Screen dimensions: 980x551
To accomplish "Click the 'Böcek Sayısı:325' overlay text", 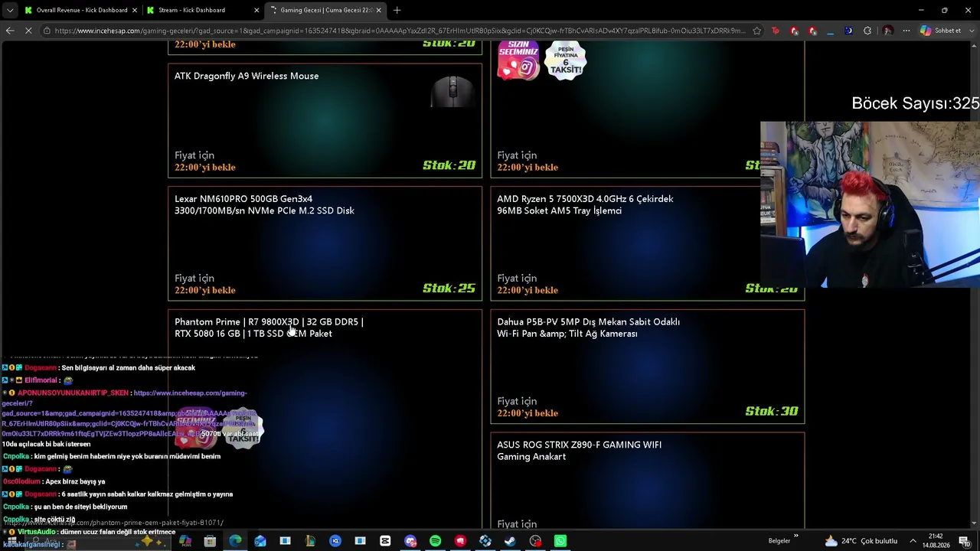I will tap(915, 103).
